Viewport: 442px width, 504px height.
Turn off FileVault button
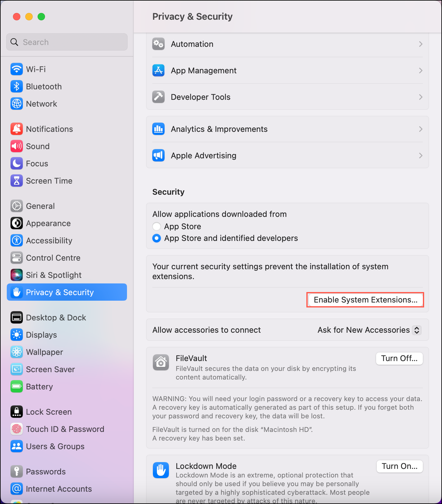click(399, 358)
